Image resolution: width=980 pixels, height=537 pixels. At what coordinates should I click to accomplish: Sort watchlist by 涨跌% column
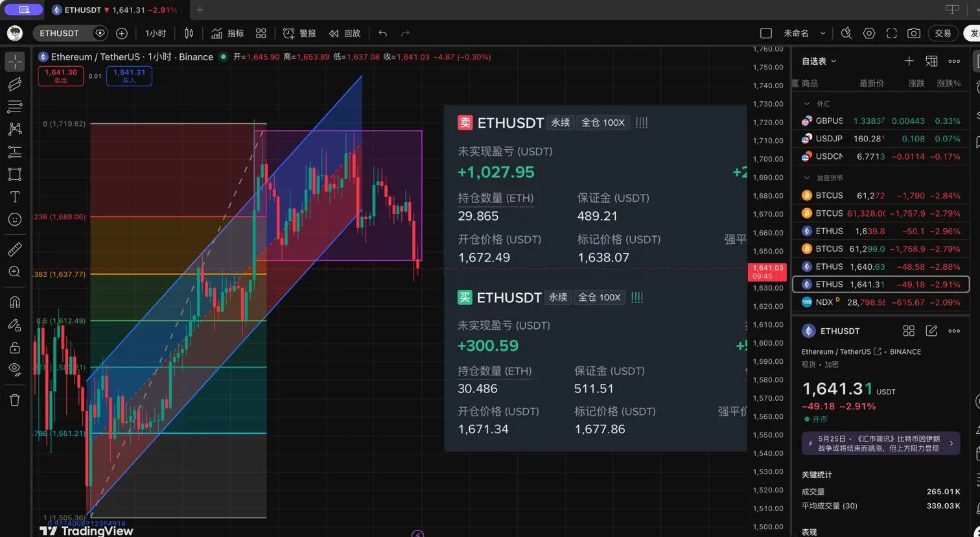[x=948, y=83]
